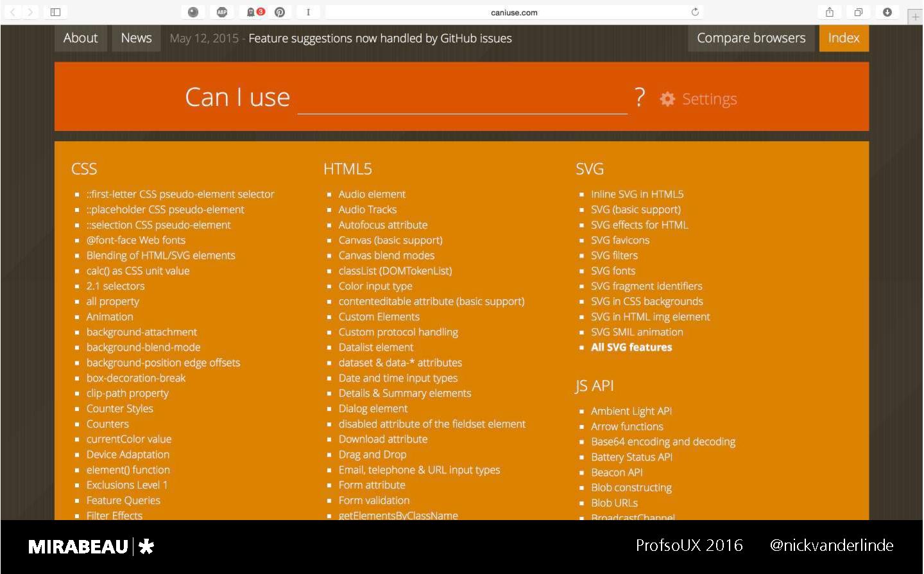Open 'Datalist element' link

[x=376, y=347]
